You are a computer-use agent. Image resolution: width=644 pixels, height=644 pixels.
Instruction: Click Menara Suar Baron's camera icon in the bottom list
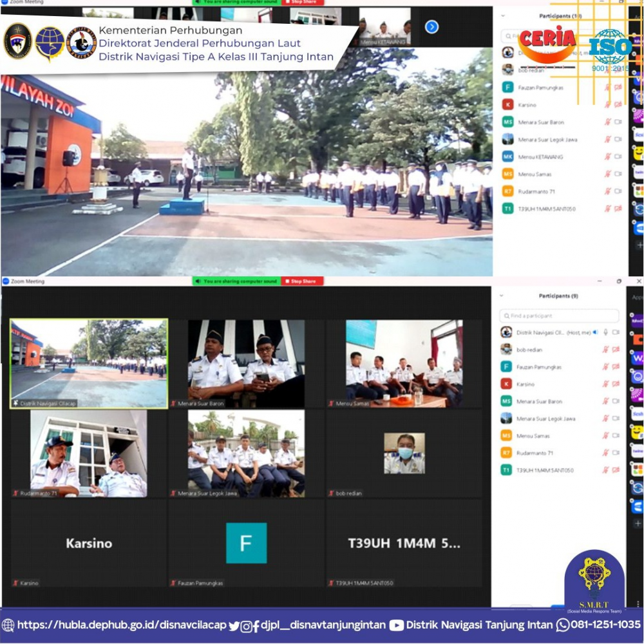tap(616, 401)
